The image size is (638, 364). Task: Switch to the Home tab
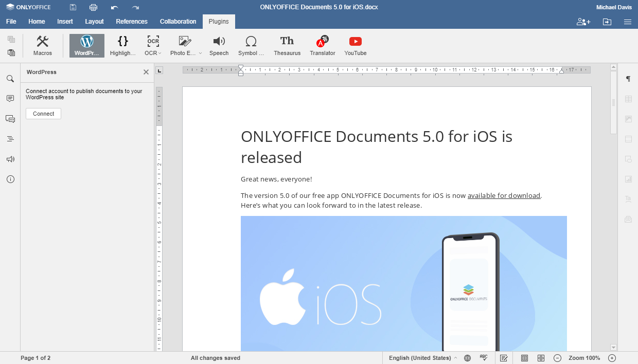pos(37,22)
